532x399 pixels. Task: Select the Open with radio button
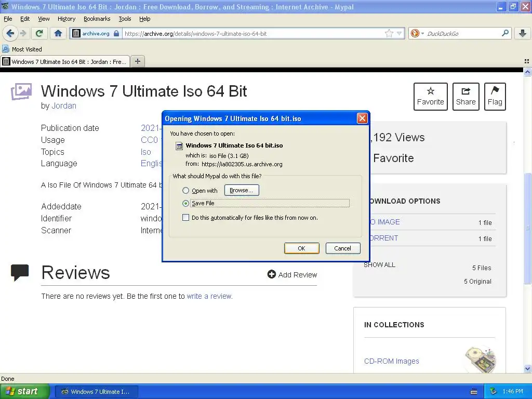click(185, 190)
